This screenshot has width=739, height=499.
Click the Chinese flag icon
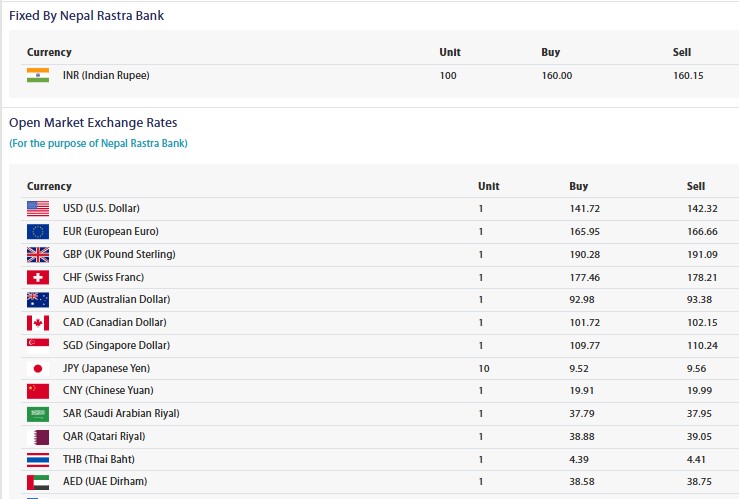pos(38,390)
